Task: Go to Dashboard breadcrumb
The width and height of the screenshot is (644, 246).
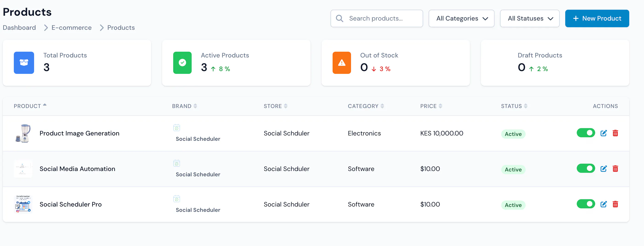Action: 19,27
